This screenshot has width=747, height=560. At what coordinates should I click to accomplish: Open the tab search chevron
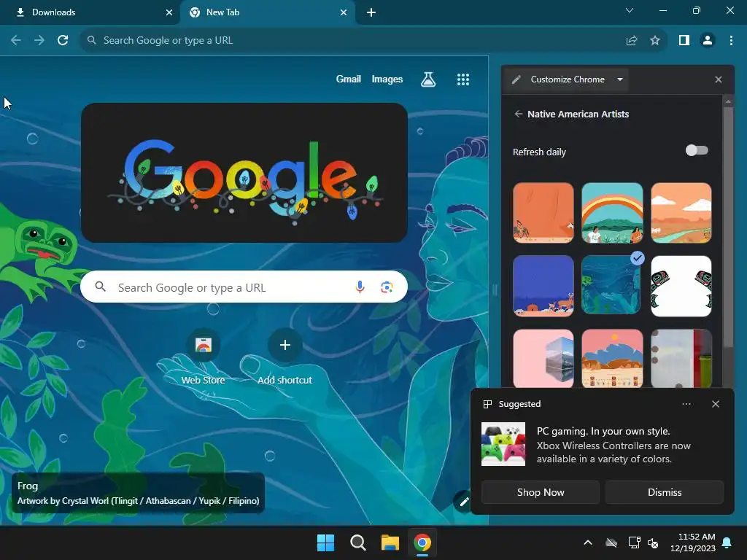[x=630, y=10]
